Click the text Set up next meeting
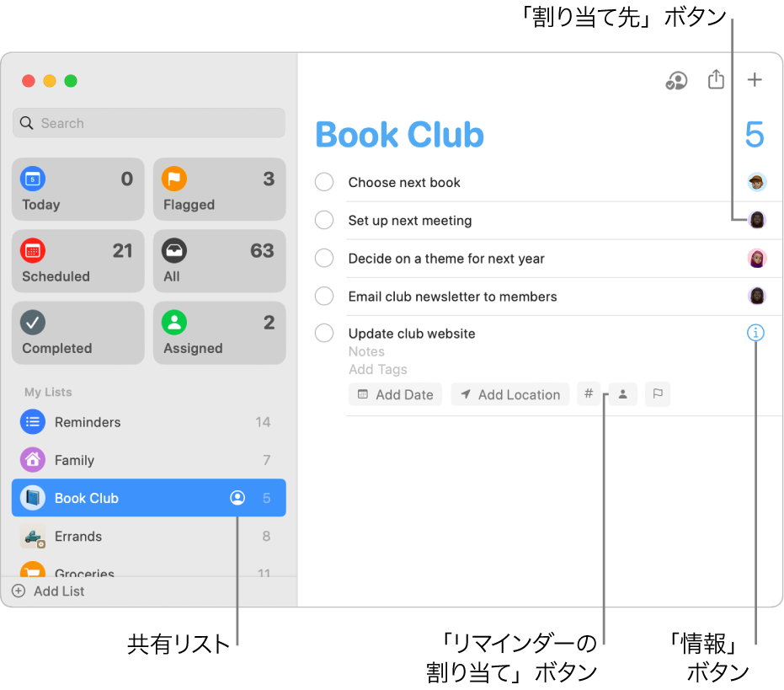 pyautogui.click(x=410, y=220)
